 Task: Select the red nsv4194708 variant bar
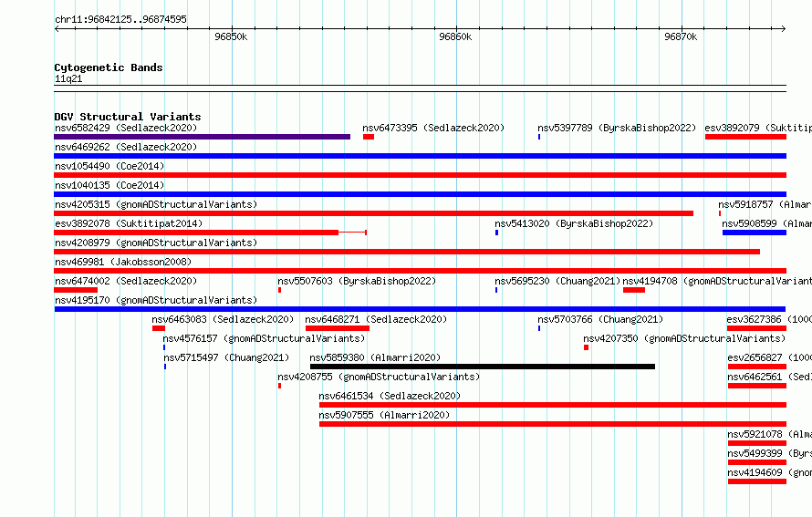point(634,290)
